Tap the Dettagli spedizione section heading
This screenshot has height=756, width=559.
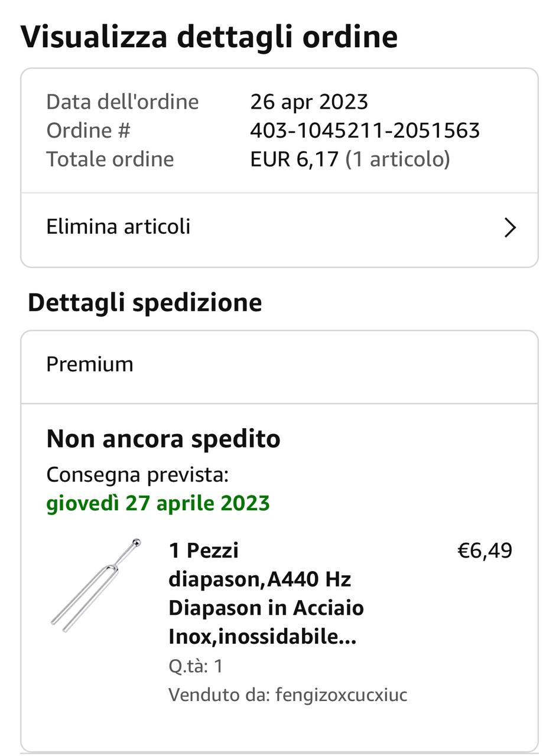pos(145,302)
